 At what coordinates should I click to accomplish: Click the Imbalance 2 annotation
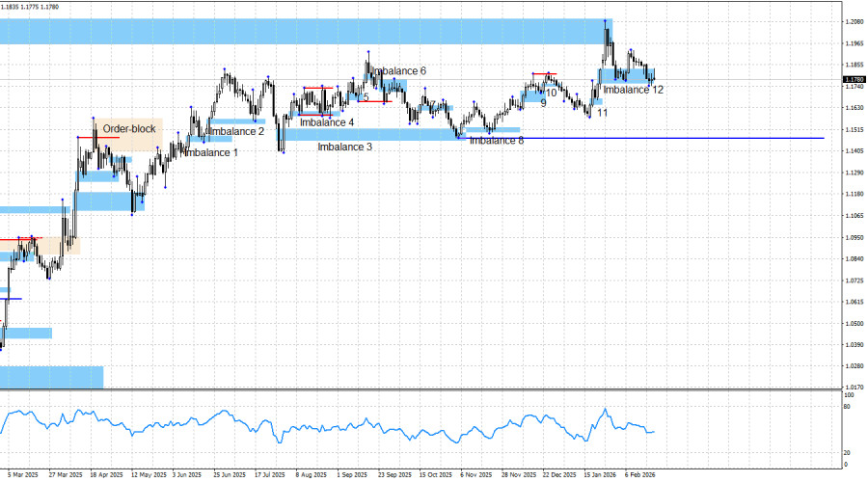tap(236, 131)
